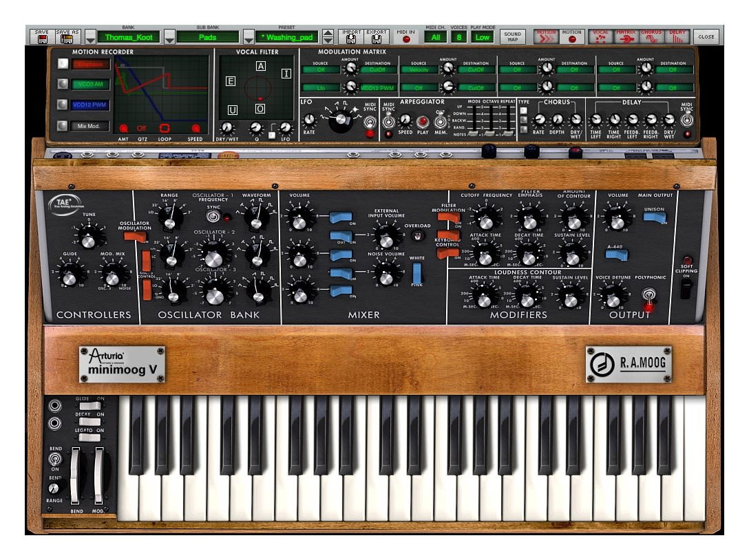Toggle the Delay panel icon

[677, 36]
